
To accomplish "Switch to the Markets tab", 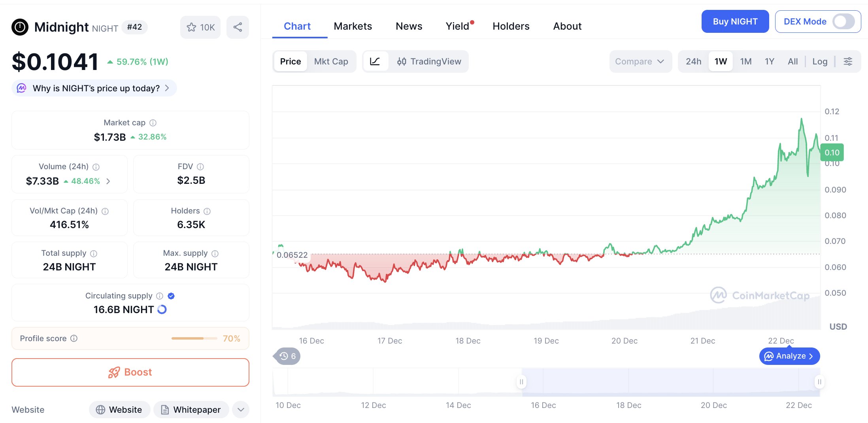I will 353,26.
